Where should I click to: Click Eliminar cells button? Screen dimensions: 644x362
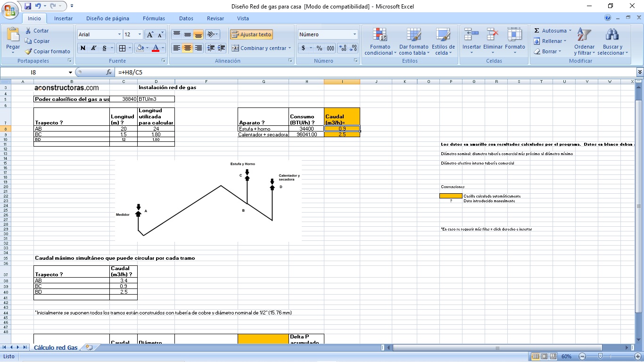pos(493,41)
